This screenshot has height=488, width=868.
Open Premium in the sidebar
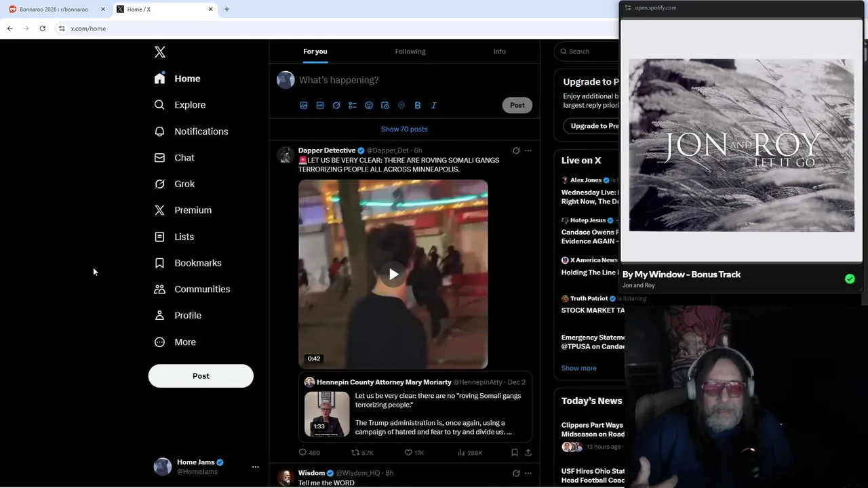(183, 210)
